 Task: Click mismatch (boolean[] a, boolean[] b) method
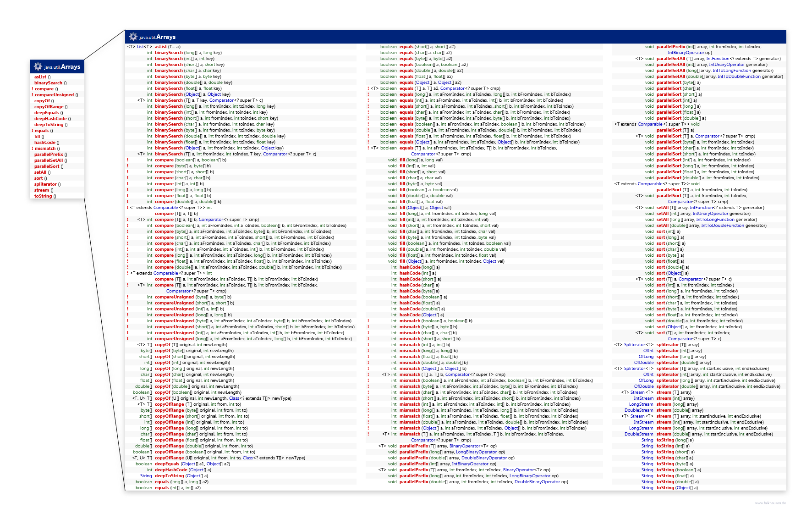pyautogui.click(x=436, y=321)
